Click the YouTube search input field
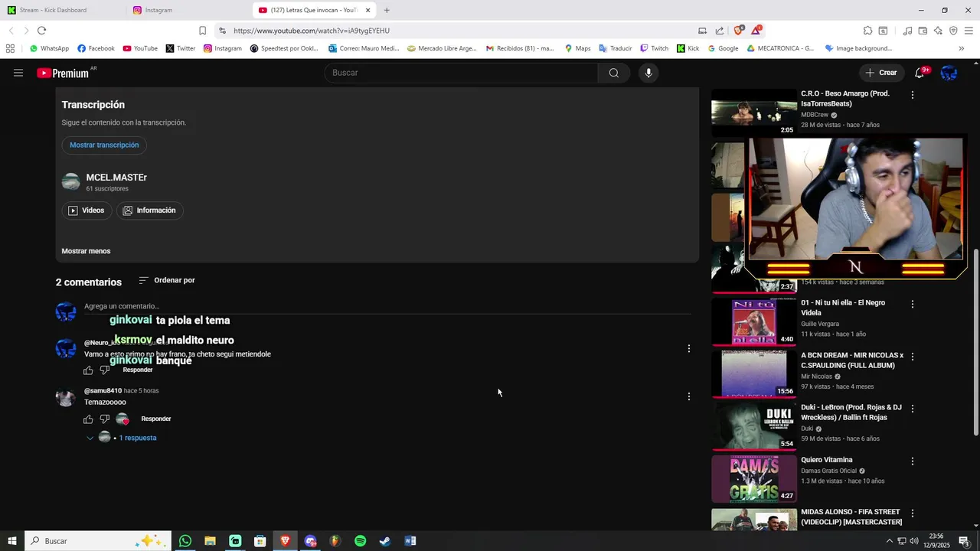This screenshot has width=980, height=551. coord(462,73)
